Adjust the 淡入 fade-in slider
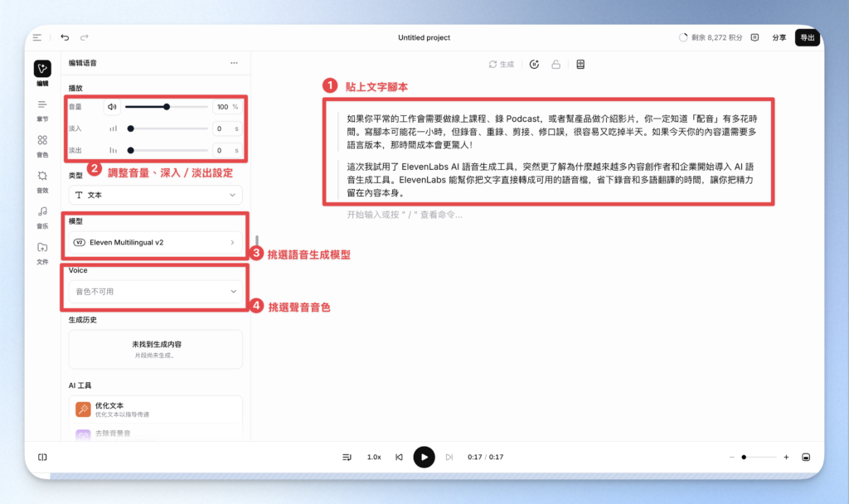This screenshot has height=504, width=849. [x=167, y=128]
